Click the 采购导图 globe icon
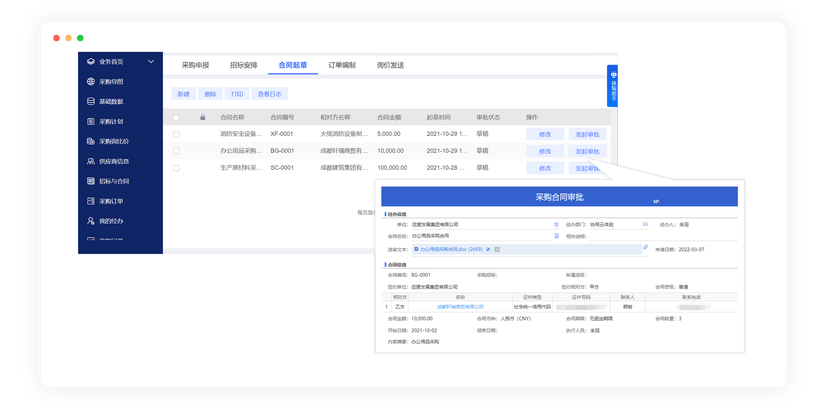Screen dimensions: 828x413 click(91, 82)
